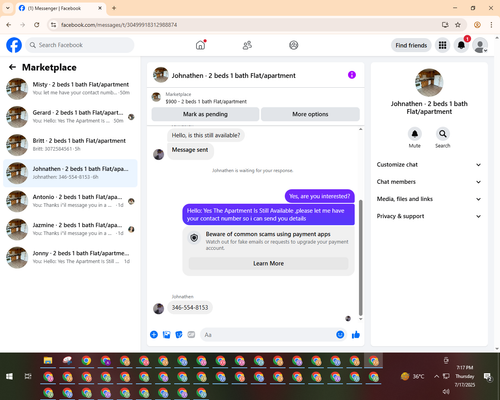The height and width of the screenshot is (400, 500).
Task: Click the 'Yes, are you interested?' message
Action: click(x=320, y=196)
